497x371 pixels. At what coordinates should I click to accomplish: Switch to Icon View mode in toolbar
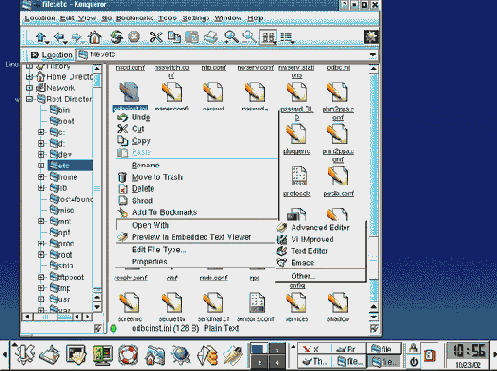[x=268, y=37]
